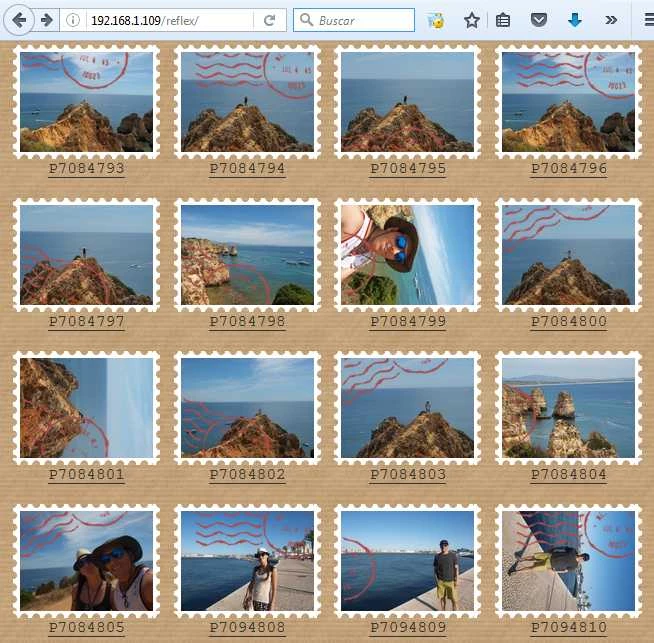654x643 pixels.
Task: Open woman on pier thumbnail P7094808
Action: point(247,561)
